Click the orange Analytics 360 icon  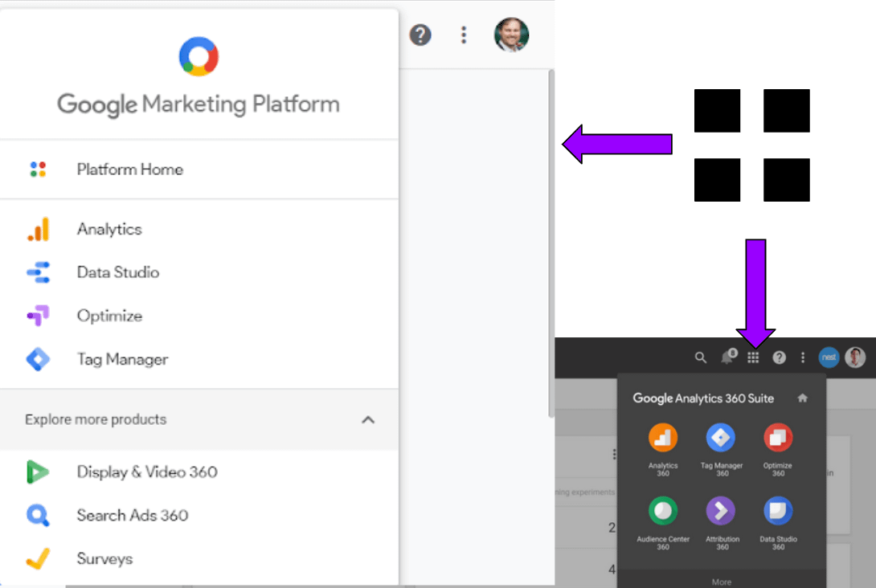point(663,438)
